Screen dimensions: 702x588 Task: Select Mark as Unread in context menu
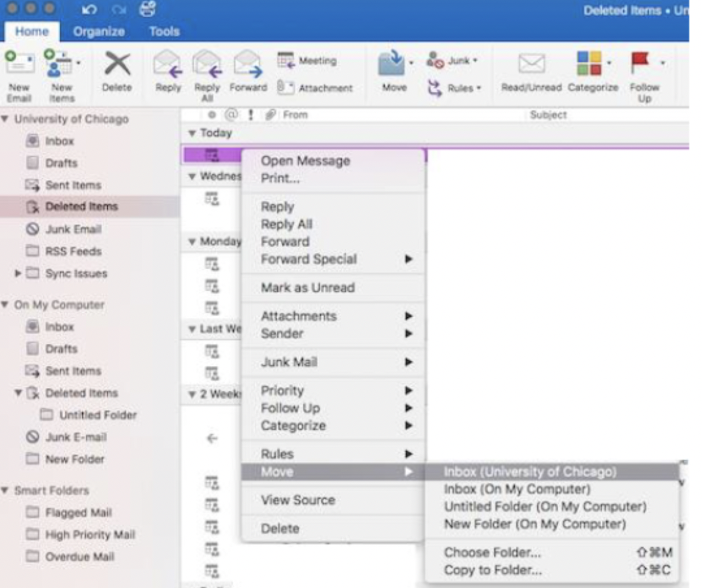point(307,288)
